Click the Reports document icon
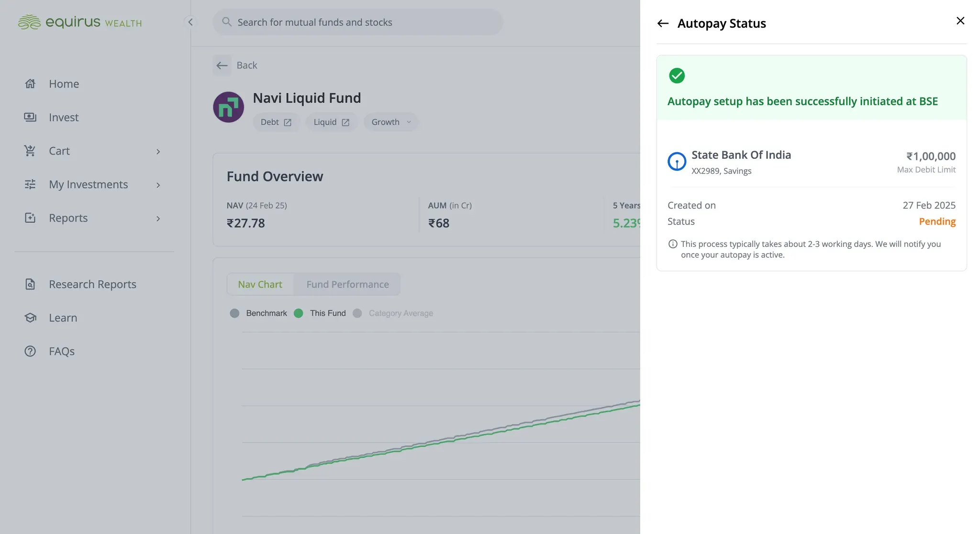Viewport: 980px width, 534px height. tap(30, 218)
